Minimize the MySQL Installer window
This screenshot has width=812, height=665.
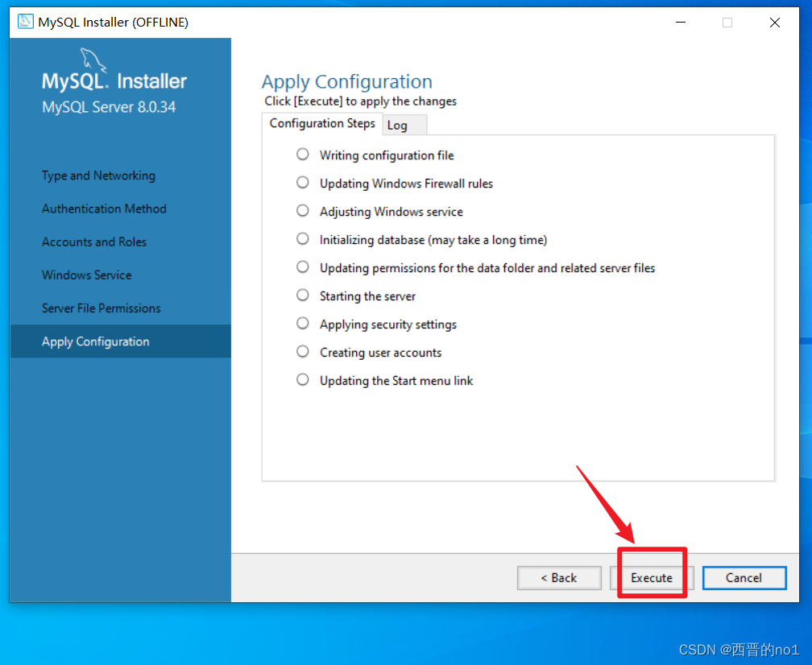(681, 23)
